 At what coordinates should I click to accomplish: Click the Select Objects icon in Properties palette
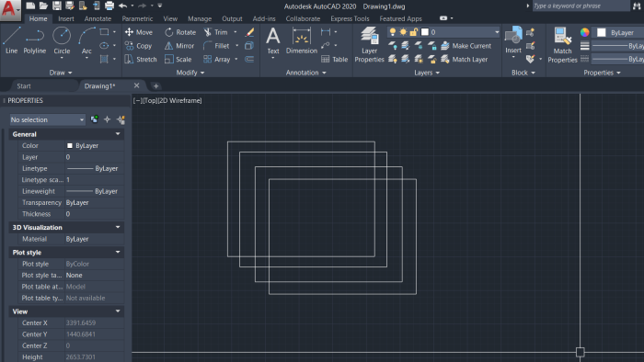click(x=108, y=119)
